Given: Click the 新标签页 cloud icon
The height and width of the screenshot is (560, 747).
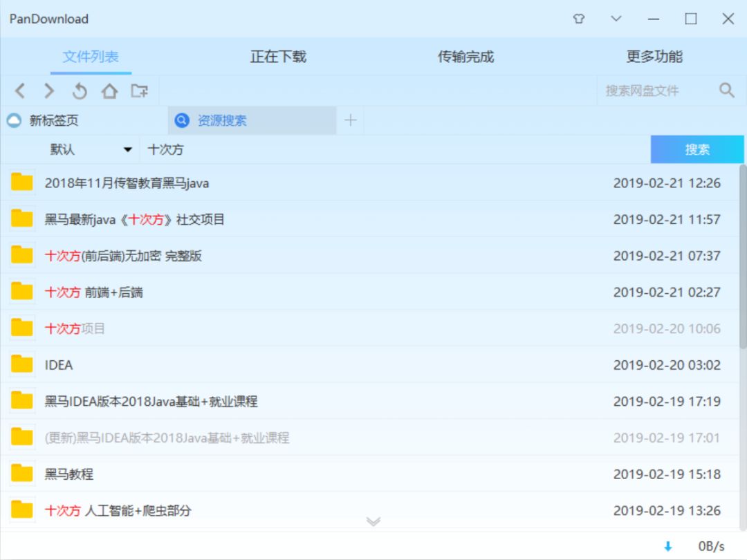Looking at the screenshot, I should click(x=15, y=120).
